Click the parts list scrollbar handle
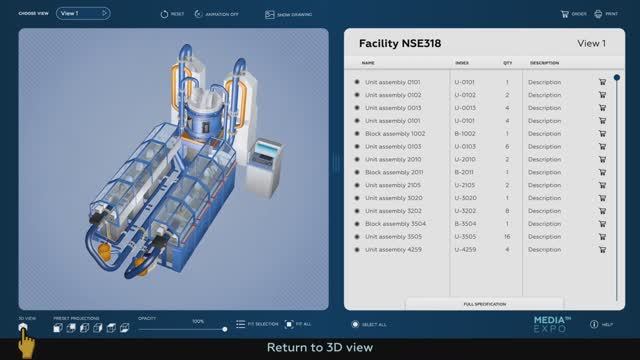 [x=617, y=78]
